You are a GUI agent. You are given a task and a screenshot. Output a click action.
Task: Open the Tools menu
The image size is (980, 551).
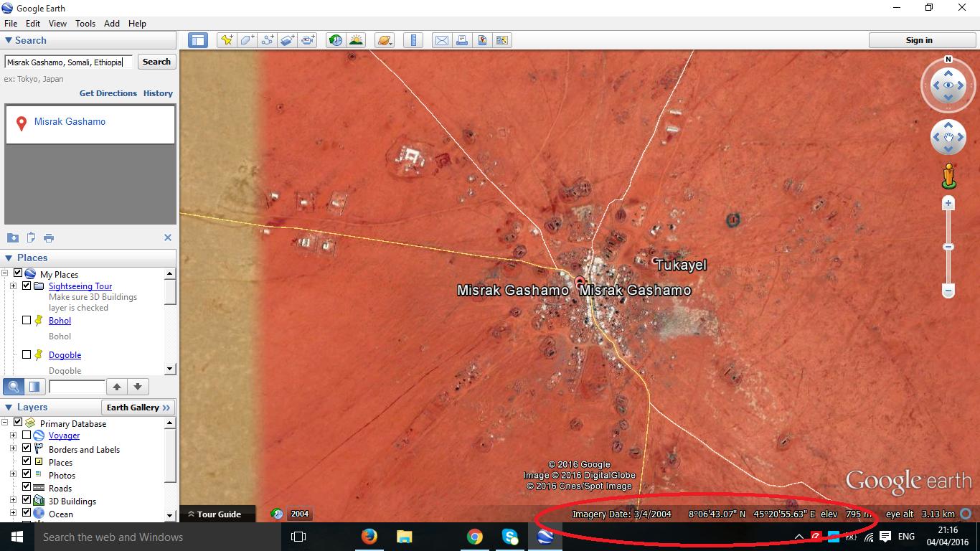[x=85, y=24]
